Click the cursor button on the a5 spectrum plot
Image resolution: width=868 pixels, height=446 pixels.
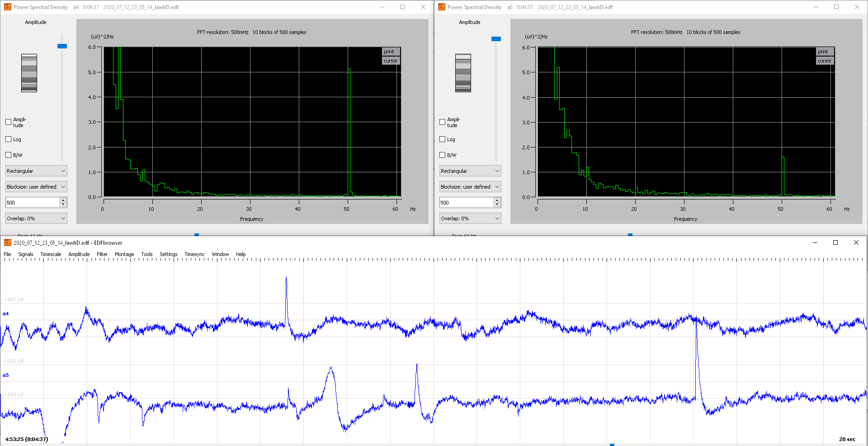[825, 61]
